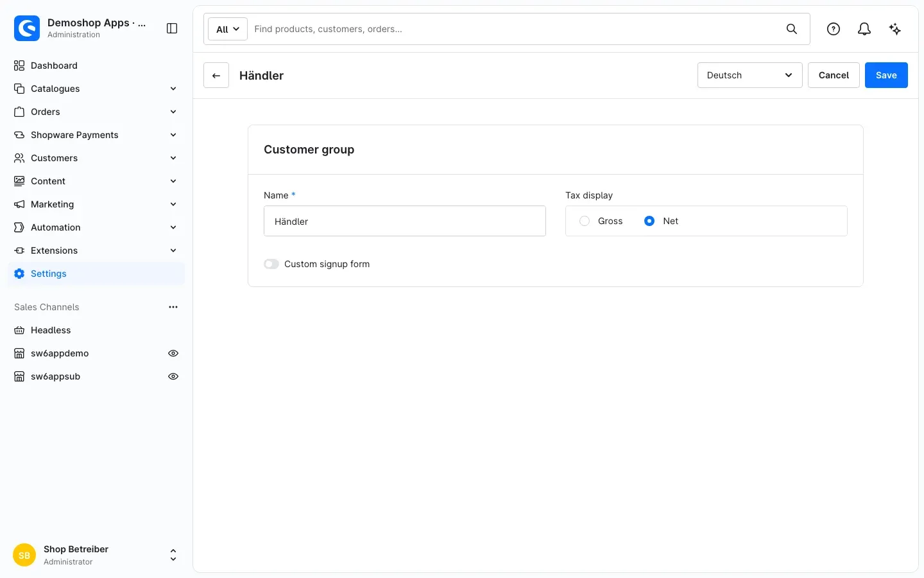Collapse sidebar with the panel icon
Image resolution: width=924 pixels, height=578 pixels.
[x=172, y=28]
